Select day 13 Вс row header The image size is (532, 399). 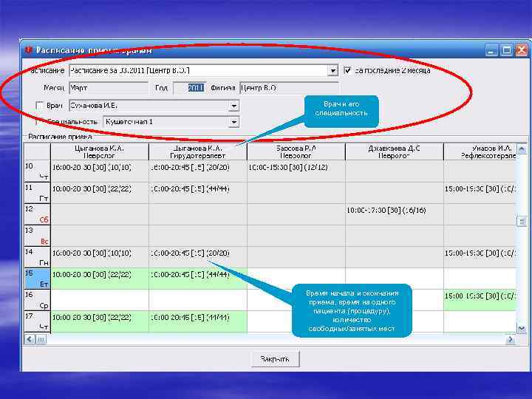point(38,236)
